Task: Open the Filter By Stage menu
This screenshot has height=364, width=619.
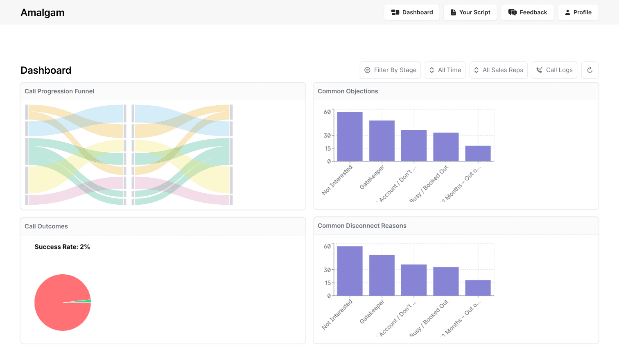Action: point(391,70)
